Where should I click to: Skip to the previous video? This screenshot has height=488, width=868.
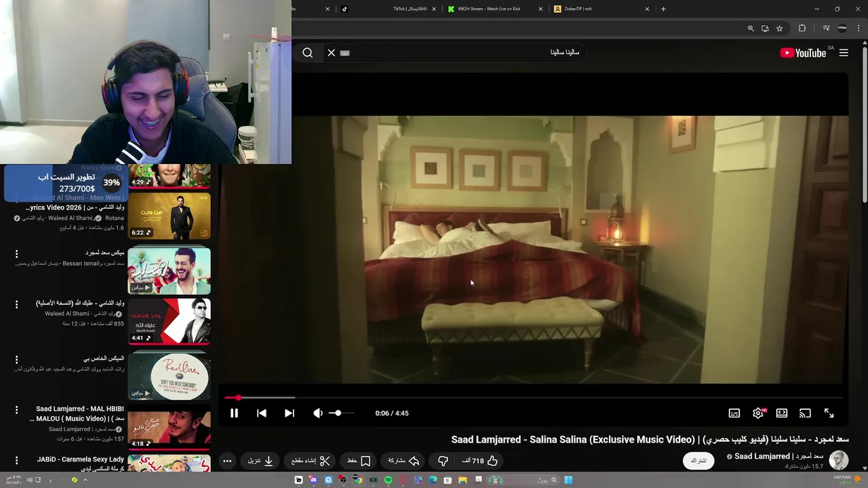click(262, 413)
